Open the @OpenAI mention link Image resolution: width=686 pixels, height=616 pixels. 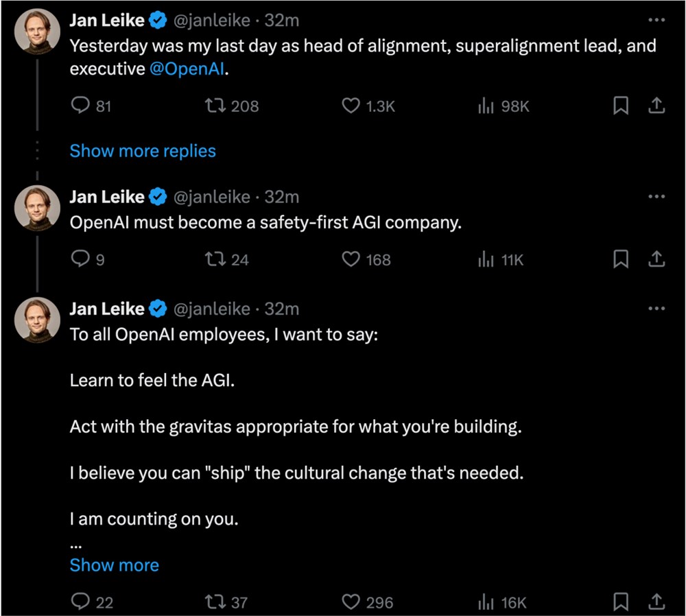tap(187, 69)
